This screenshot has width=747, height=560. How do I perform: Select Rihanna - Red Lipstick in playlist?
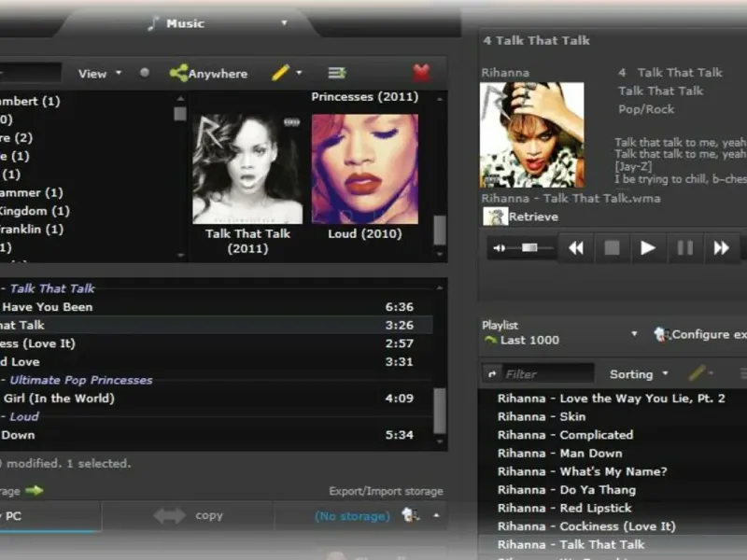pos(613,508)
